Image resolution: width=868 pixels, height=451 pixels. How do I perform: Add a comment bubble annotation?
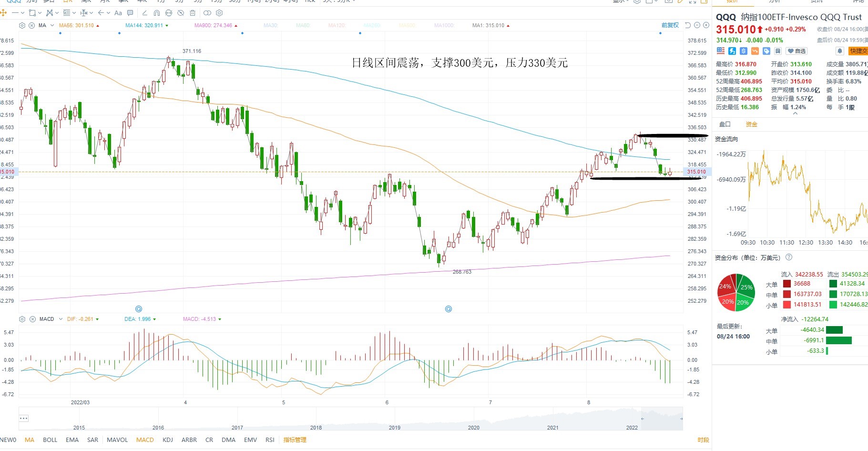pyautogui.click(x=130, y=13)
